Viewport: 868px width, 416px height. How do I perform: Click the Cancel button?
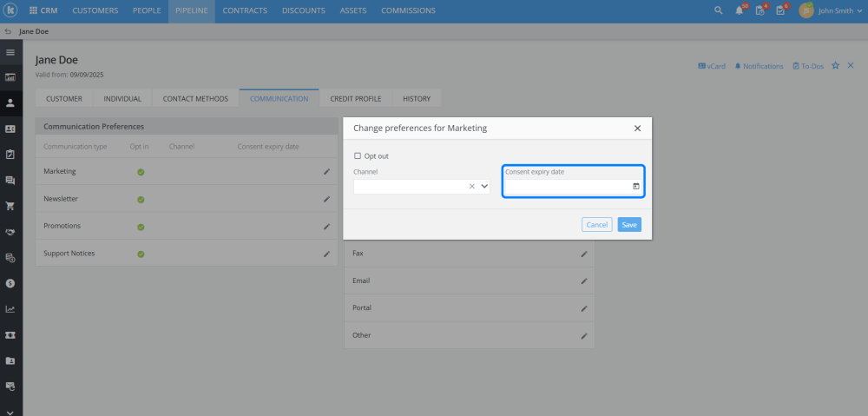click(x=597, y=225)
